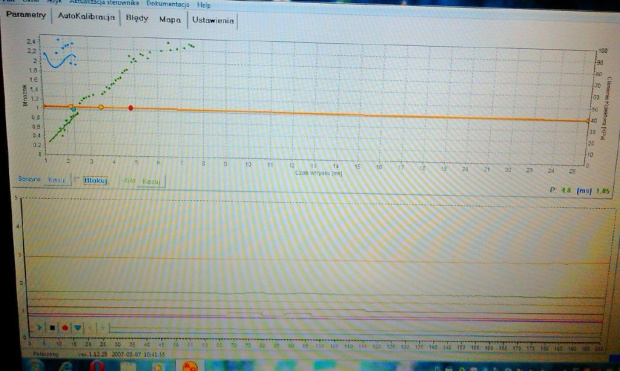The image size is (620, 371).
Task: Go to the Mapa tab
Action: tap(170, 19)
